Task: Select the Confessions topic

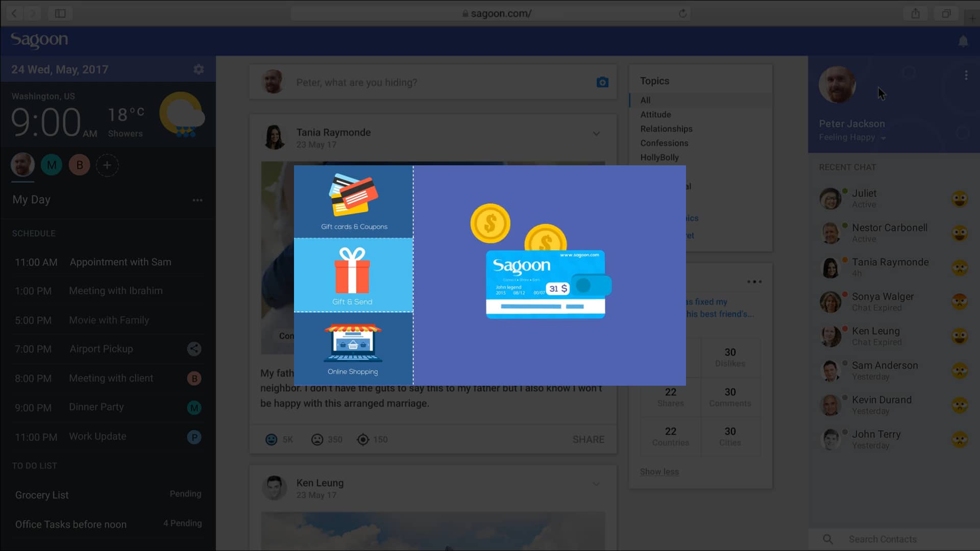Action: [664, 143]
